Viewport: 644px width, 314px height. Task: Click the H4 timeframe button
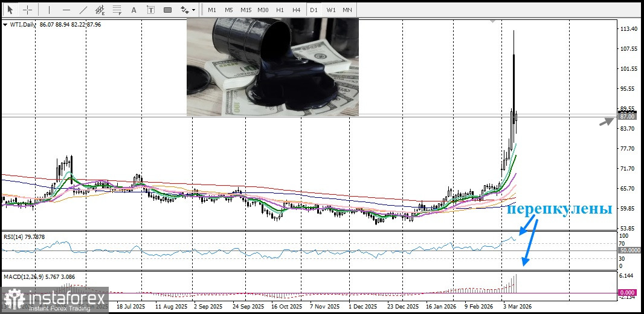[296, 10]
